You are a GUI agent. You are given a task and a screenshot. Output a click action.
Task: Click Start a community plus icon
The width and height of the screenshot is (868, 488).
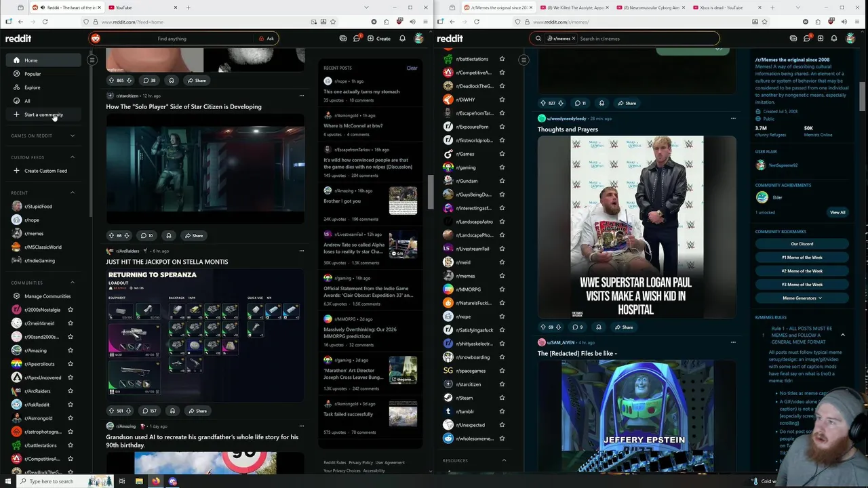[x=17, y=115]
